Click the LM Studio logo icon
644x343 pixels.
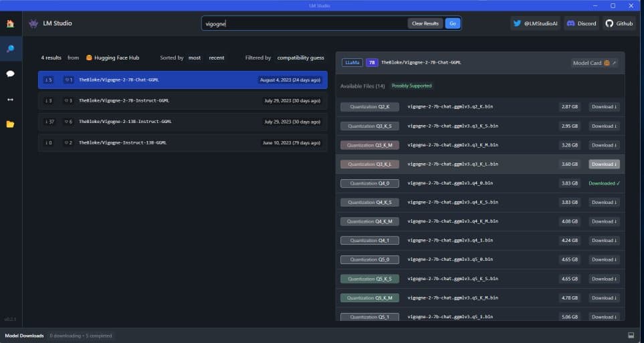[33, 23]
